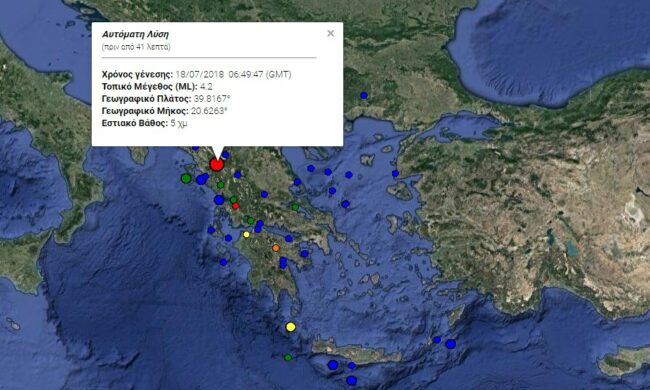Select the large yellow marker south of the Peloponnese
Viewport: 650px width, 390px height.
pyautogui.click(x=291, y=327)
